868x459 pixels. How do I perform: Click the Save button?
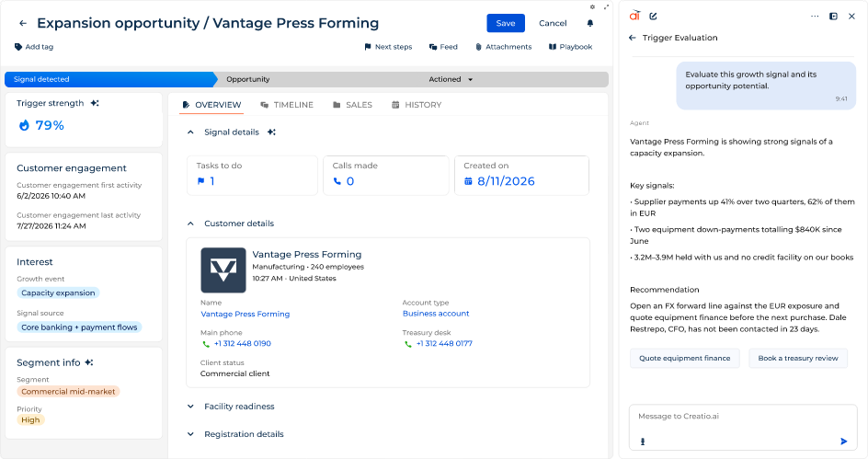tap(506, 23)
